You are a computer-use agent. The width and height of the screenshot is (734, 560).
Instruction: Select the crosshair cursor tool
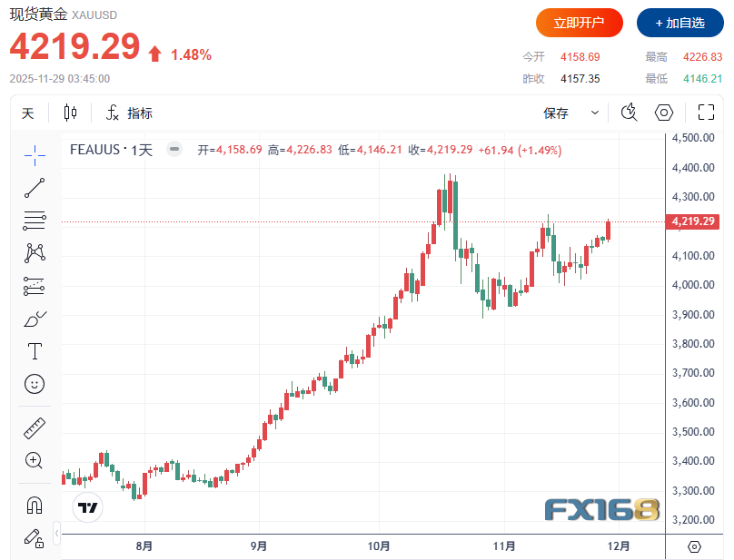click(35, 155)
